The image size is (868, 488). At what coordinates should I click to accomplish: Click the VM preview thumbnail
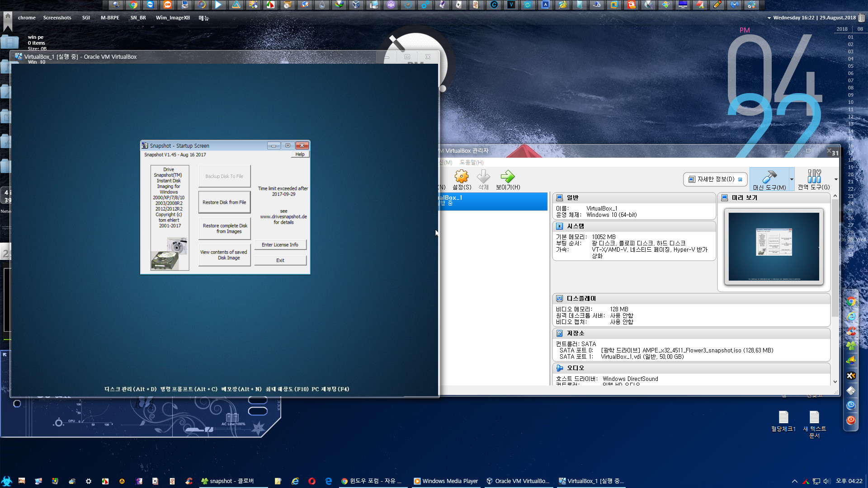tap(774, 247)
